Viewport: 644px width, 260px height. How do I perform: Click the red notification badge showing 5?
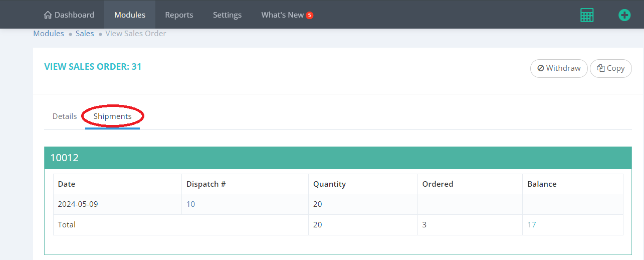coord(310,16)
